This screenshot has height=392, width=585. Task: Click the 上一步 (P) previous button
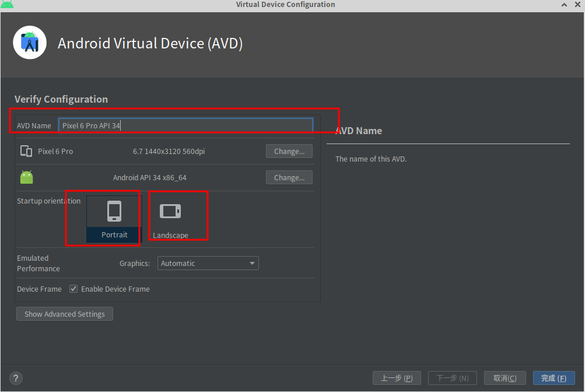pyautogui.click(x=397, y=378)
